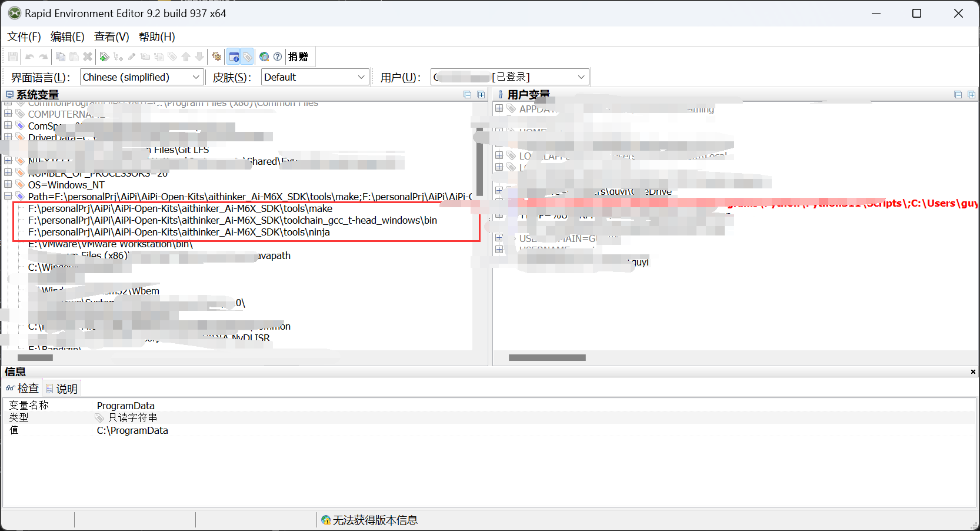The image size is (980, 531).
Task: Switch to the 说明 tab
Action: [x=62, y=389]
